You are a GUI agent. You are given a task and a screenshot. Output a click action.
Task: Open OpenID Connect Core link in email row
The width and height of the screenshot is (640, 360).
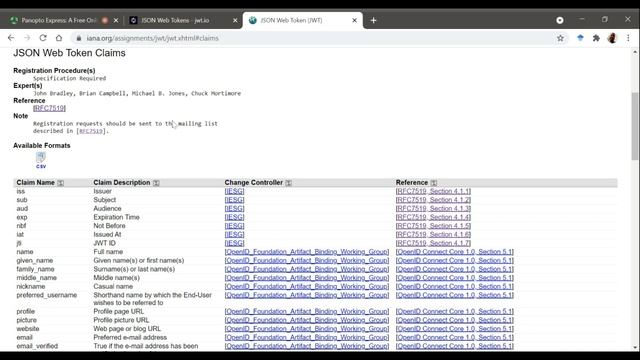(455, 337)
